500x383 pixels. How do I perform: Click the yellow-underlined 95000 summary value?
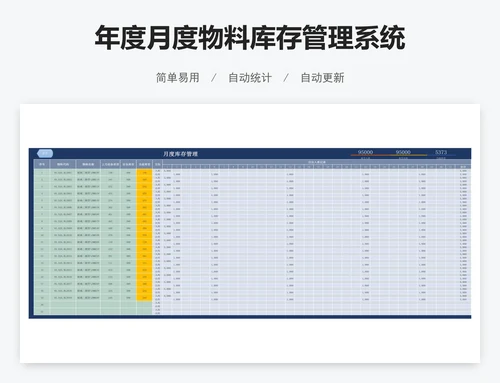pyautogui.click(x=403, y=152)
